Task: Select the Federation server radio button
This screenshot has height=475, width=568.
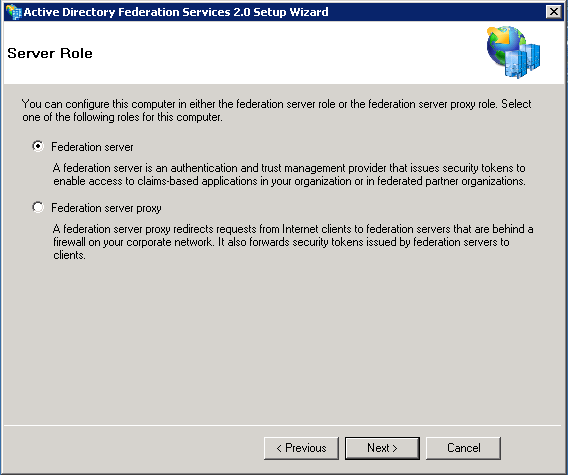Action: pyautogui.click(x=38, y=146)
